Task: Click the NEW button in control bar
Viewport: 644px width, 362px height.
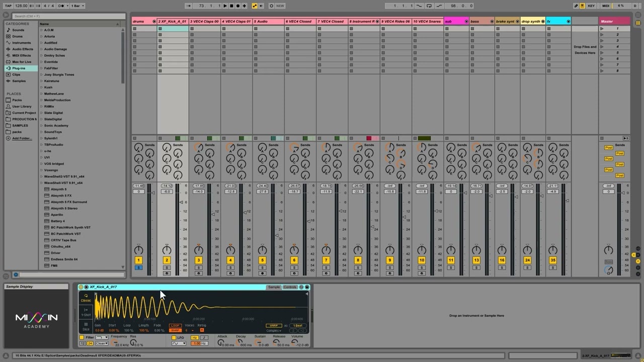Action: click(280, 6)
